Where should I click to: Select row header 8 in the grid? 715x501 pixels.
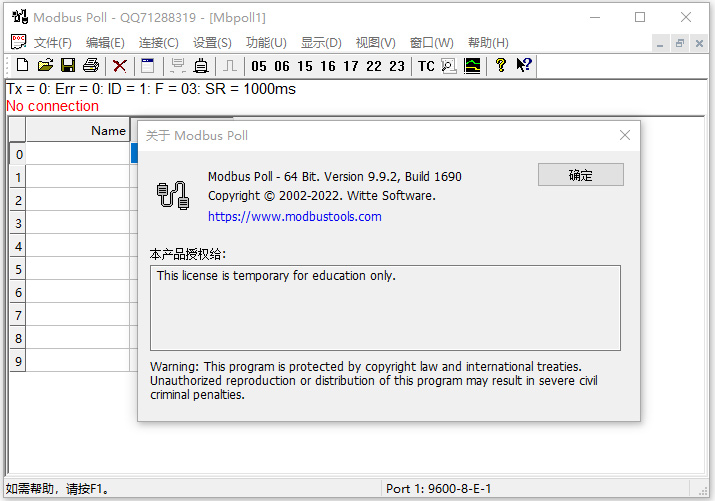(18, 338)
